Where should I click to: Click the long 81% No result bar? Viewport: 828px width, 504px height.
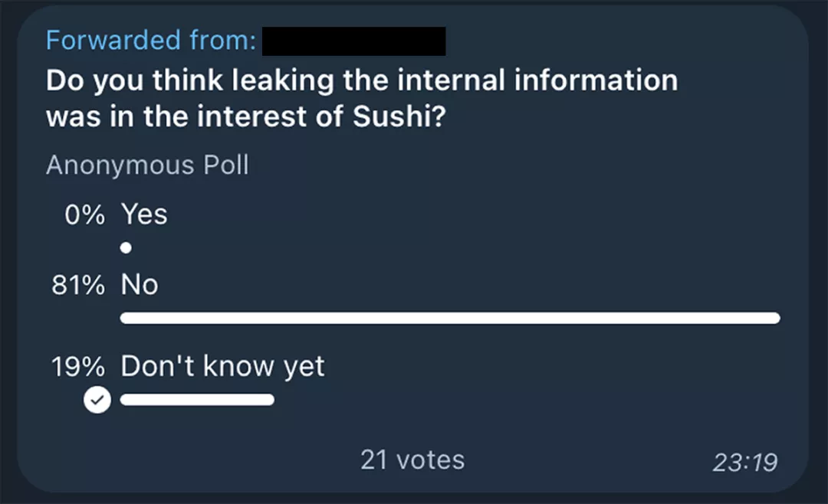pyautogui.click(x=450, y=318)
